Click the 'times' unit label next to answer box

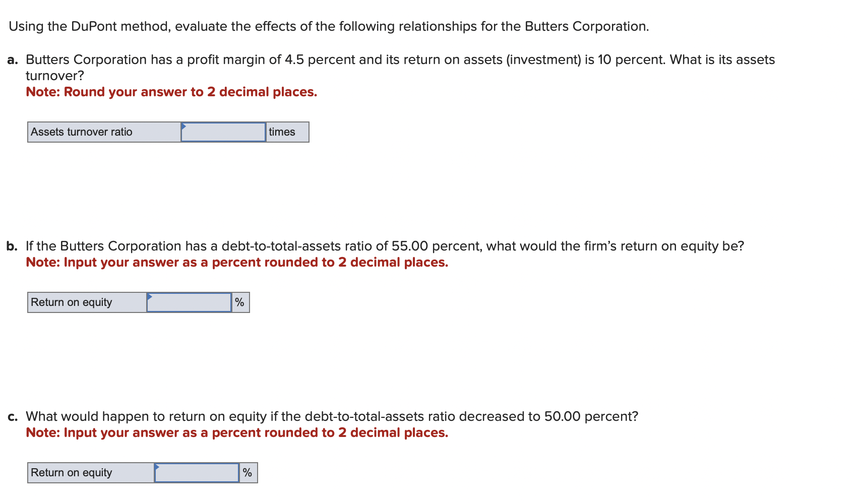click(x=282, y=132)
